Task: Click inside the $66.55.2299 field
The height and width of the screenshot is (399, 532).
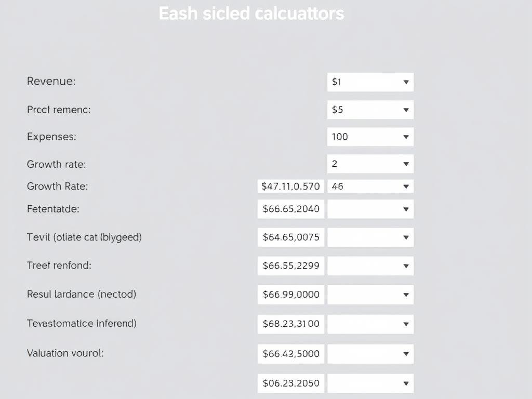Action: tap(290, 265)
